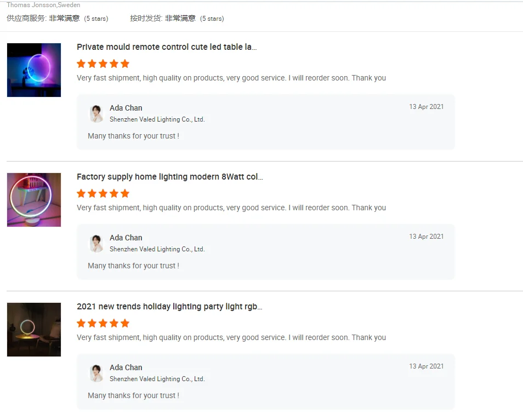Click reviewer name Thomas Jonsson, Sweden

point(43,5)
